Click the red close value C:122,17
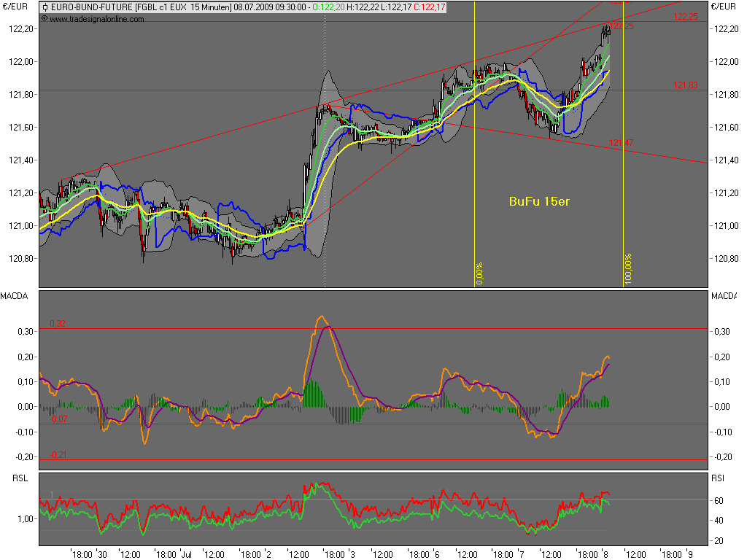The width and height of the screenshot is (747, 560). (x=429, y=7)
